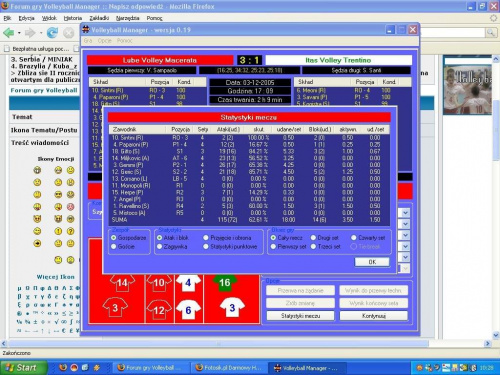
Task: Open Historia menu in Firefox
Action: (73, 18)
